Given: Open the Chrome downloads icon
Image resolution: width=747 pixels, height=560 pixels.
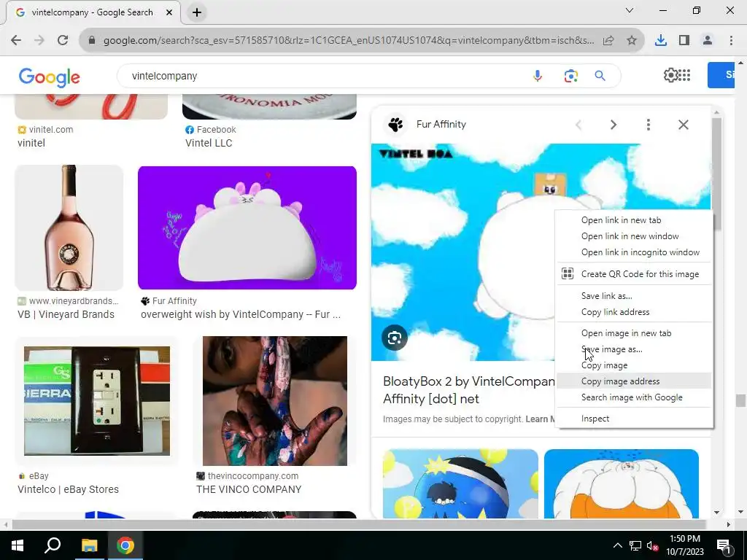Looking at the screenshot, I should 661,41.
